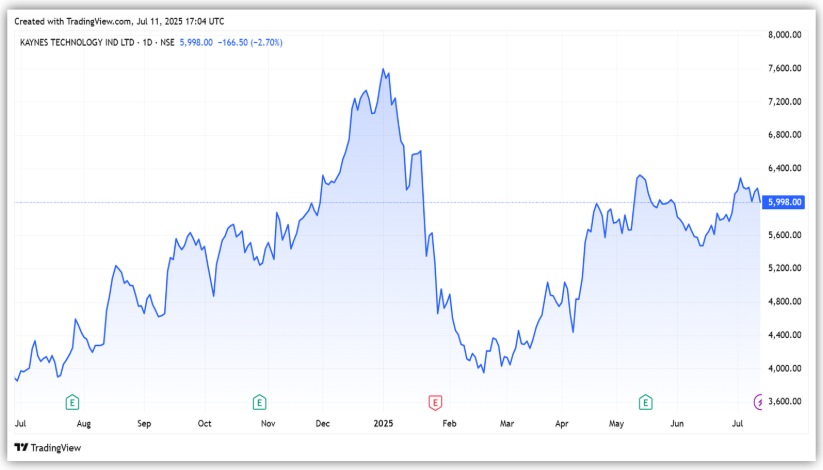Select the green earnings marker near May

click(646, 402)
